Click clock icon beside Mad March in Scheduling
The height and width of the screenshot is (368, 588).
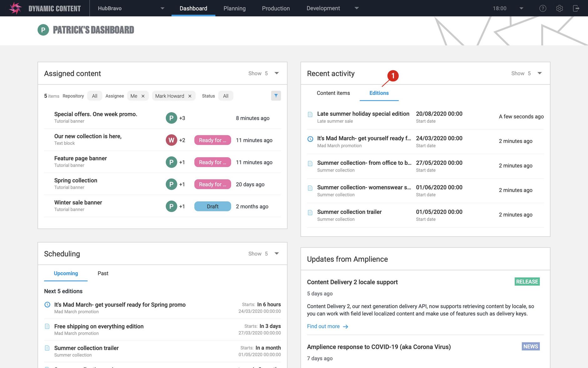(x=47, y=304)
